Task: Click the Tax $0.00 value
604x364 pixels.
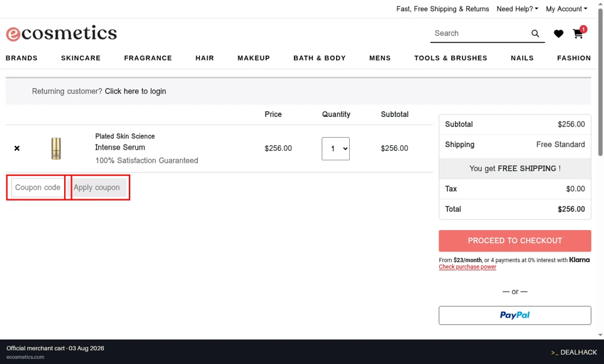Action: [x=576, y=189]
